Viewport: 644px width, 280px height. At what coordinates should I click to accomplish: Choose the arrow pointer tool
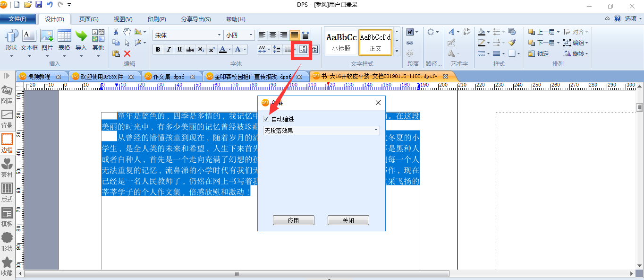click(x=127, y=43)
